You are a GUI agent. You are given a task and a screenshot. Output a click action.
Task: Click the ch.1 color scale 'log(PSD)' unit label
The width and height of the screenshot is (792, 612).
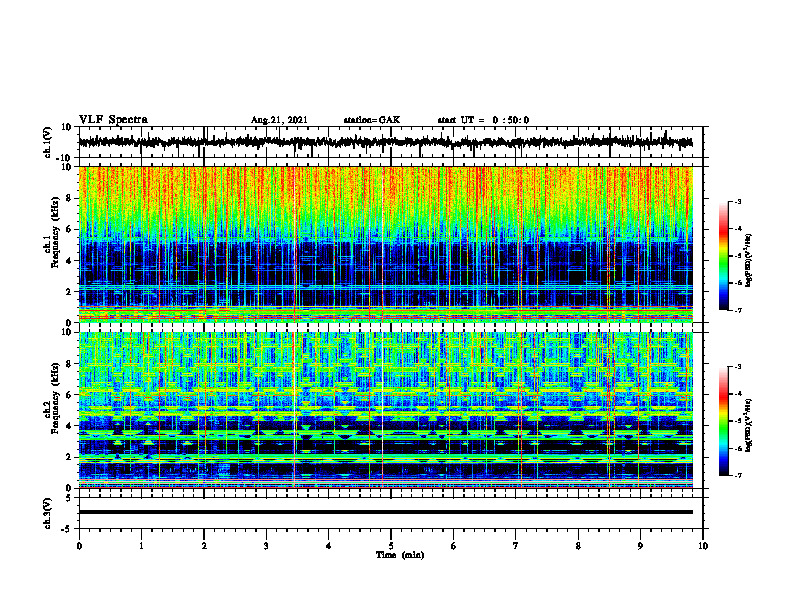point(749,260)
